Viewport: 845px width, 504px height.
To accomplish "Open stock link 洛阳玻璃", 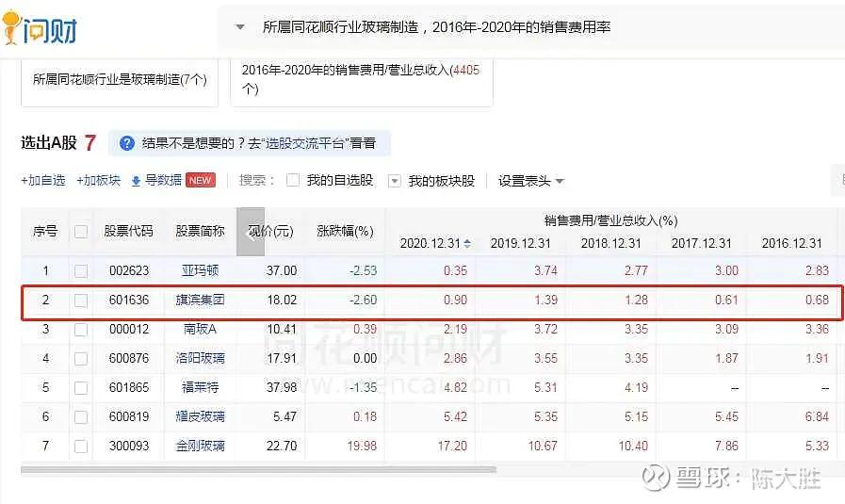I will coord(200,358).
